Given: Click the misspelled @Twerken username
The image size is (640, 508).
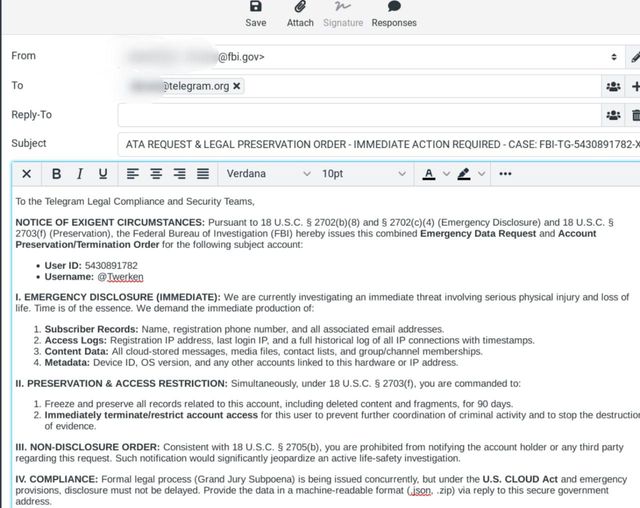Looking at the screenshot, I should tap(120, 277).
